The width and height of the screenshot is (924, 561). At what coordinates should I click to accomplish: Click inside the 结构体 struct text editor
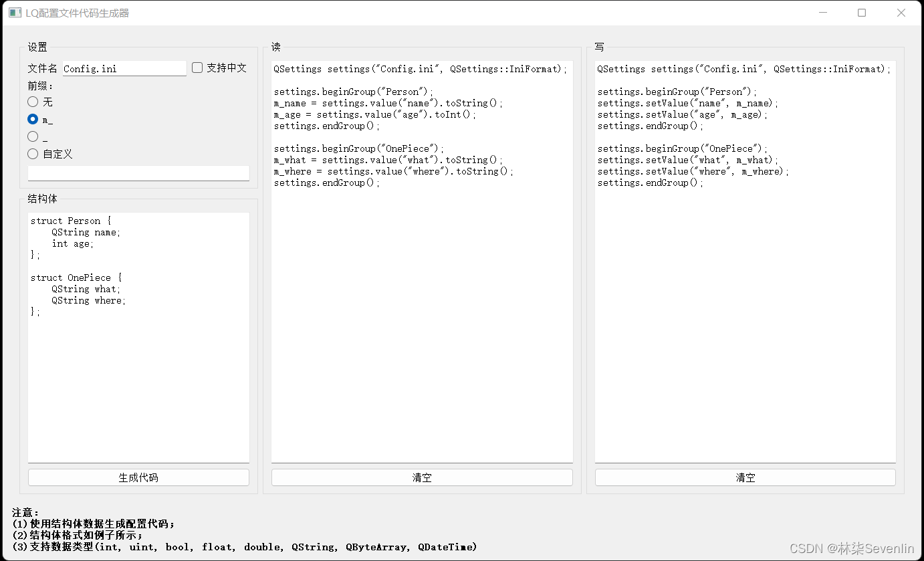(138, 338)
